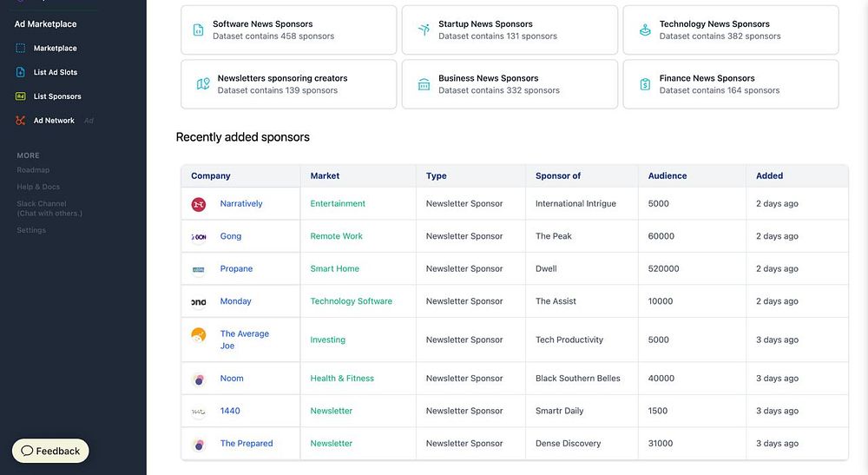The image size is (868, 475).
Task: Open Roadmap in the More menu
Action: pos(33,170)
